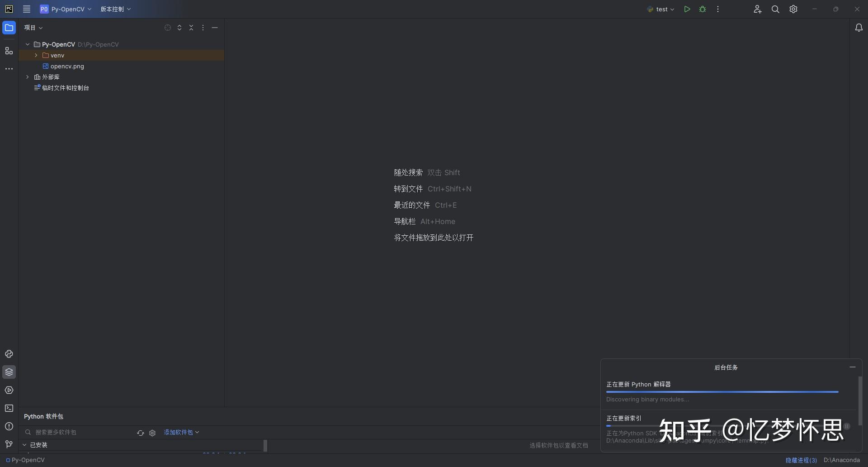868x467 pixels.
Task: Pause the index update task
Action: [x=847, y=426]
